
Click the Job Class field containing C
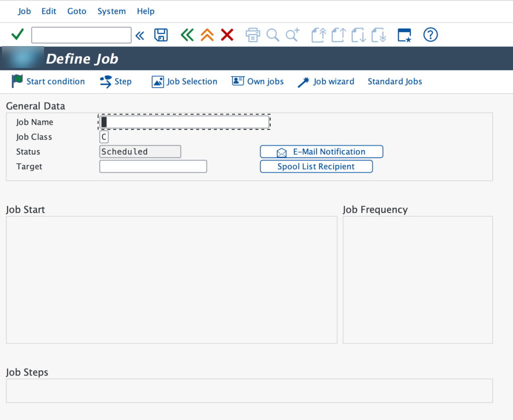[104, 137]
